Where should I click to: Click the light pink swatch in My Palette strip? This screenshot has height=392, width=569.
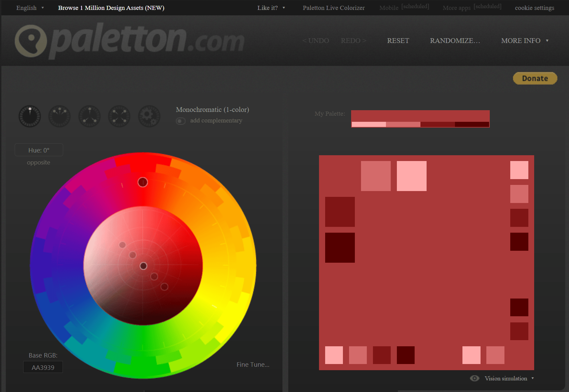pyautogui.click(x=369, y=125)
